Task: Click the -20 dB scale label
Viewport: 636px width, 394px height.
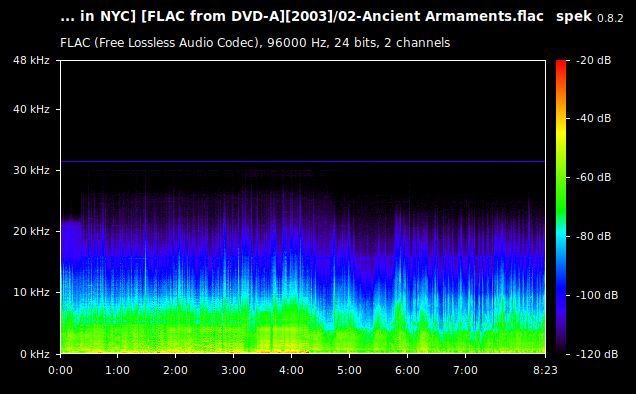Action: 593,60
